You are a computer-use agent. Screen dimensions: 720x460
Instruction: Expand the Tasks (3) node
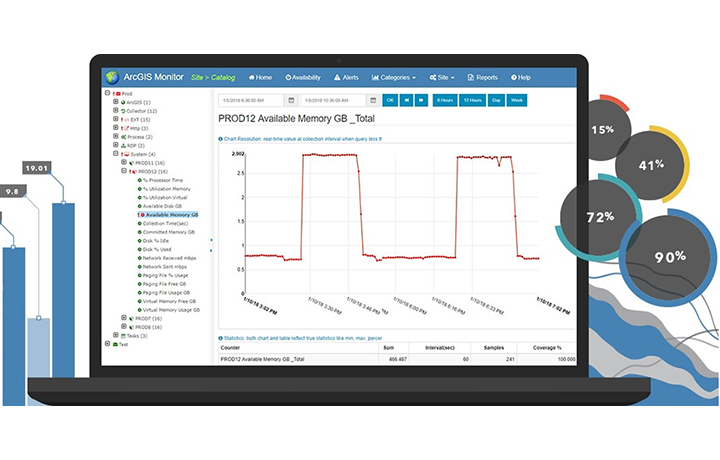(x=116, y=335)
